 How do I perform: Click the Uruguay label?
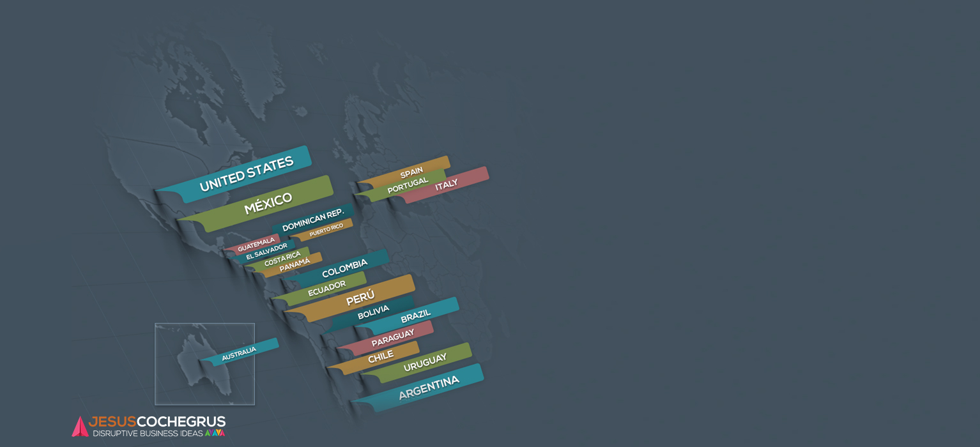pyautogui.click(x=425, y=363)
